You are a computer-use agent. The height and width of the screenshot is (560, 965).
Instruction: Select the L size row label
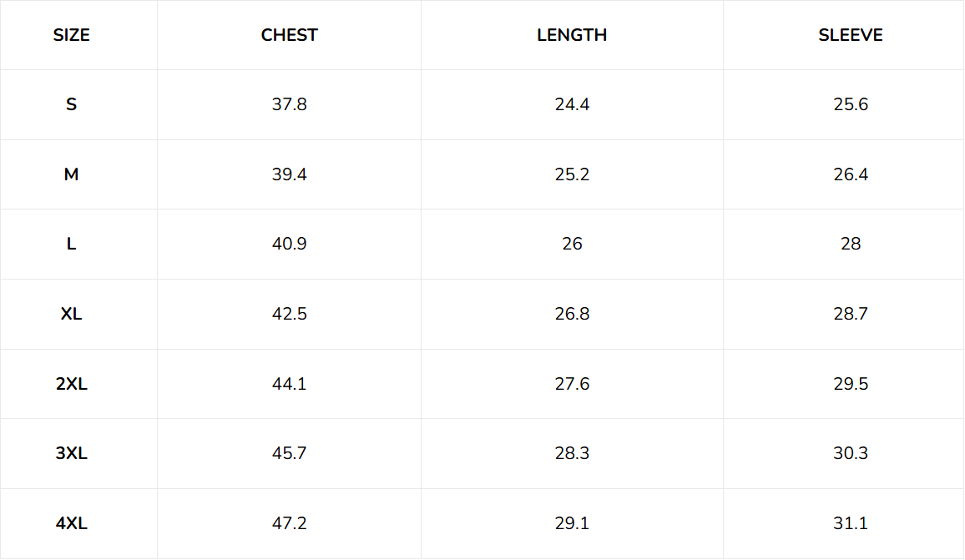[72, 245]
